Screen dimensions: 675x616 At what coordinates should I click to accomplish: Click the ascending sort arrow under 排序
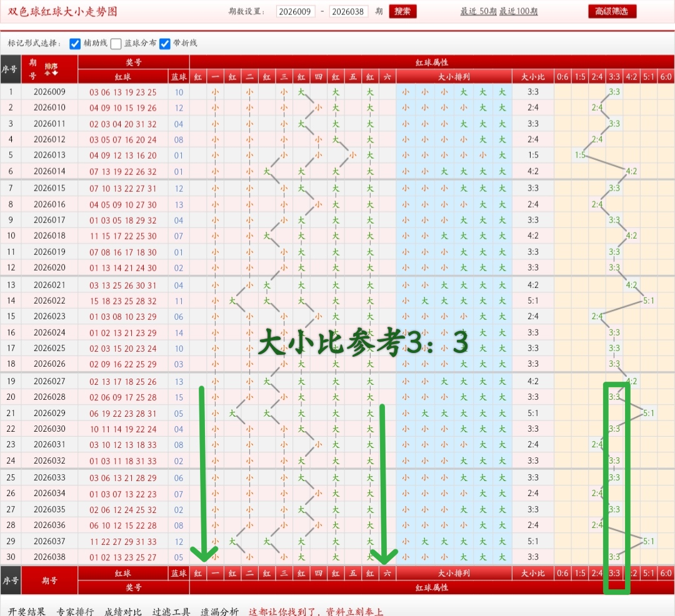click(x=47, y=73)
